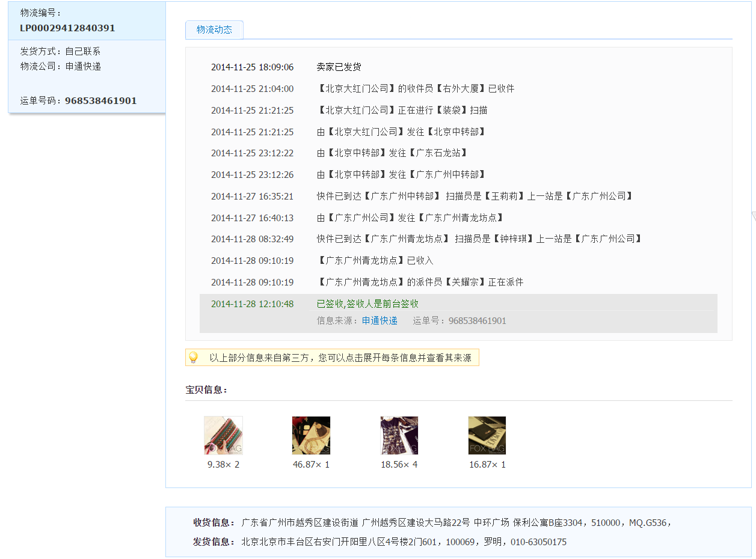Click the 9.38× 2 price label
756x559 pixels.
223,465
